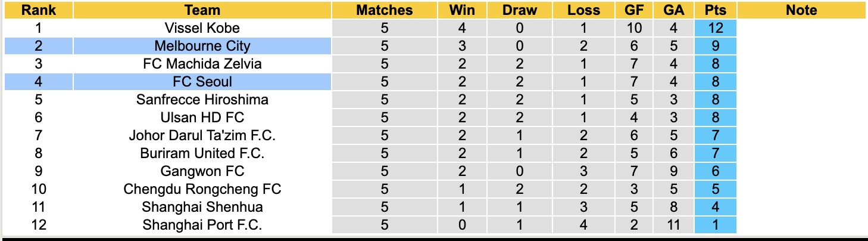The width and height of the screenshot is (868, 241).
Task: Click the Rank column header
Action: coord(39,10)
